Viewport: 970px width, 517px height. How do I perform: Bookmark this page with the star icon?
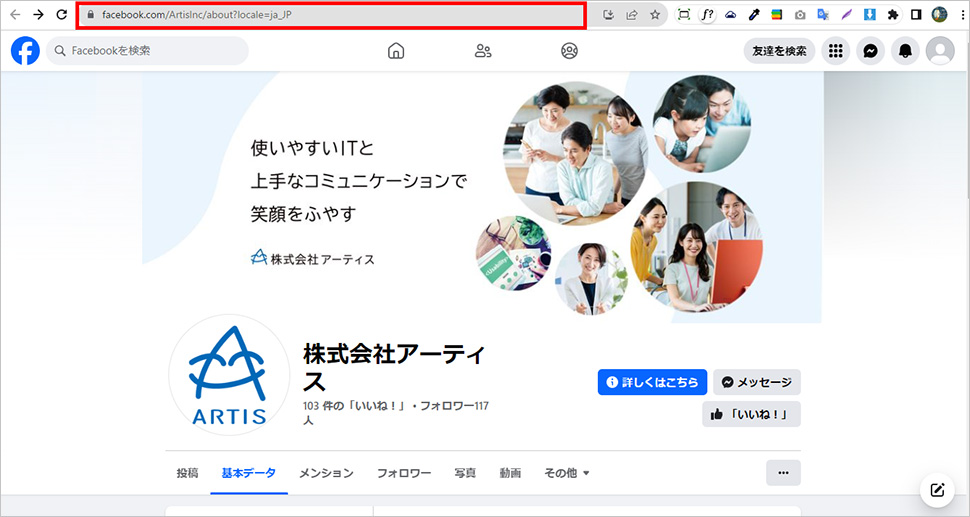pos(655,15)
